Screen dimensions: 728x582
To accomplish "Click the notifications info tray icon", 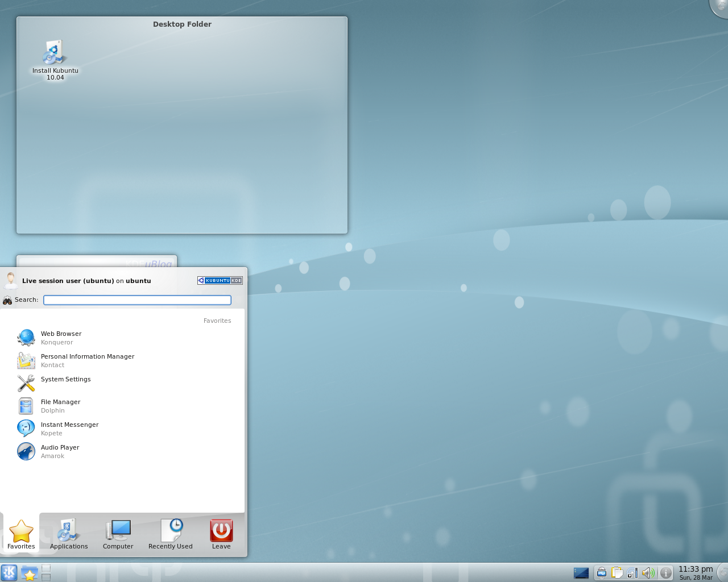I will 665,573.
